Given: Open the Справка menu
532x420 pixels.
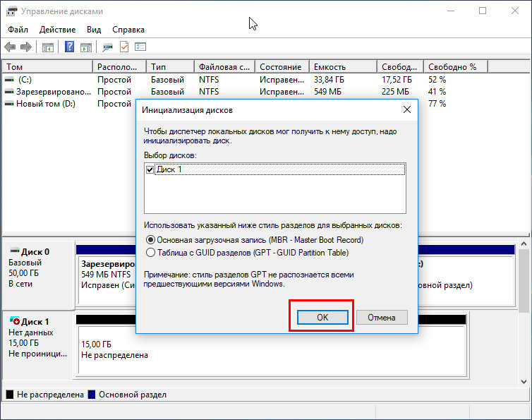Looking at the screenshot, I should coord(128,30).
